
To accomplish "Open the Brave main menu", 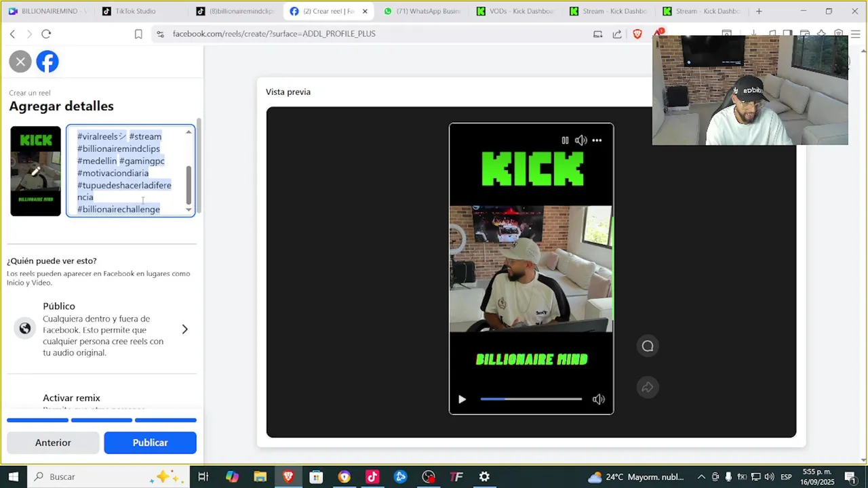I will 856,34.
